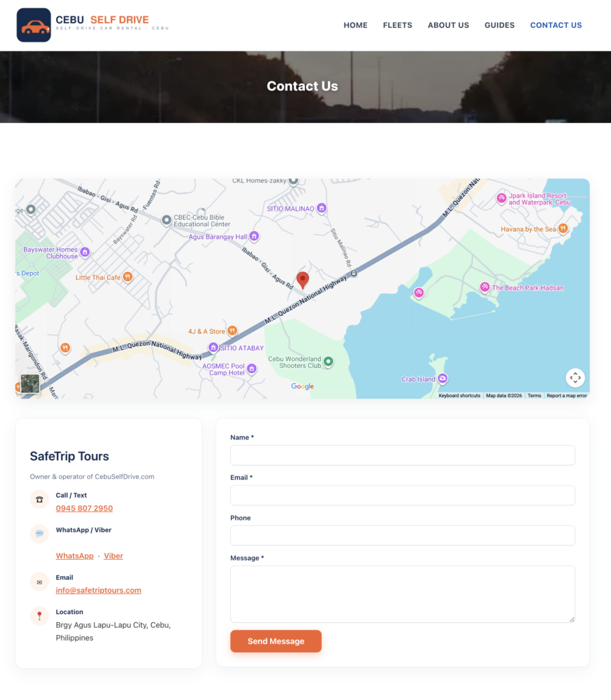This screenshot has width=611, height=700.
Task: Select the Cebu Wonderland Shooters Club marker
Action: coord(328,362)
